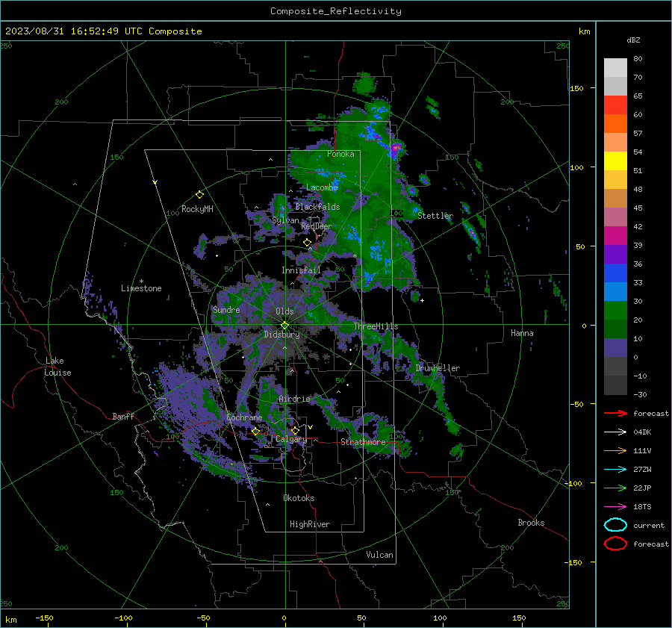Viewport: 672px width, 628px height.
Task: Click the RockyMH label
Action: 197,209
